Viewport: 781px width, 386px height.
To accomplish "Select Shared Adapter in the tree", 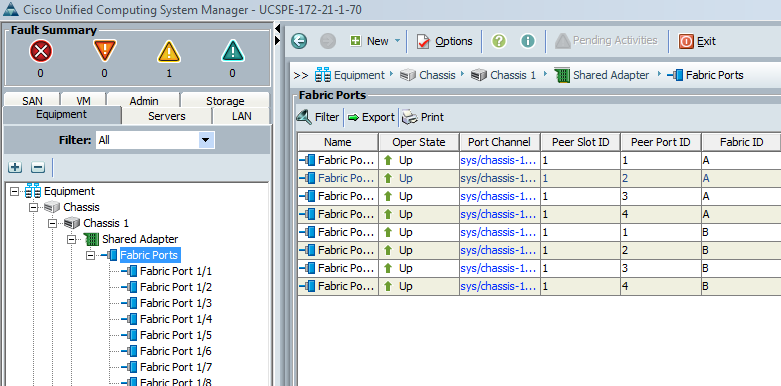I will (140, 239).
